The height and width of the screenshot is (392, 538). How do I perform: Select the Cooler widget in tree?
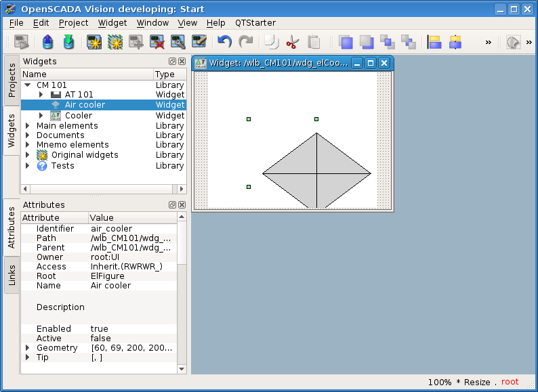(x=79, y=116)
